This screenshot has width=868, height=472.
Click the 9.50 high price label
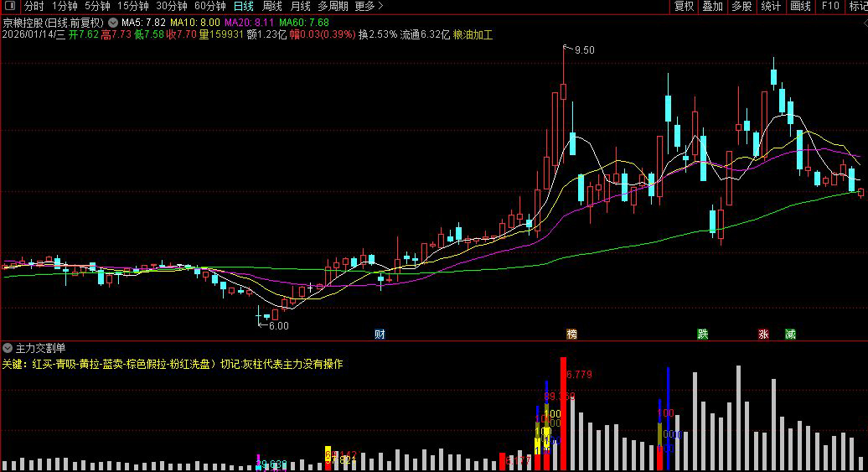pos(585,50)
